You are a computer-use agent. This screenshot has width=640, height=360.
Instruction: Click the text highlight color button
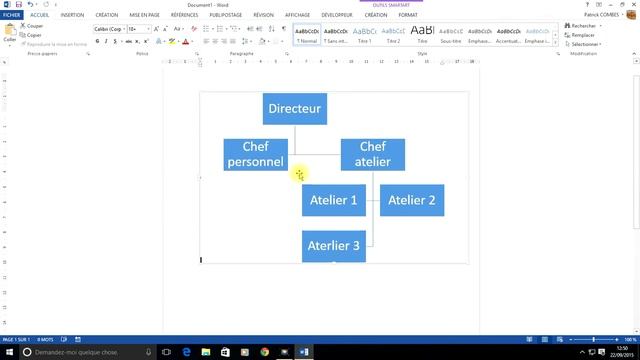tap(172, 41)
